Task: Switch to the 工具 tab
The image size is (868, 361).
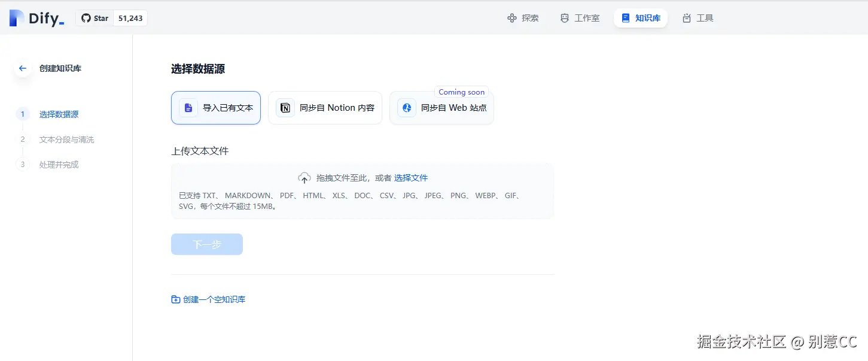Action: click(698, 18)
